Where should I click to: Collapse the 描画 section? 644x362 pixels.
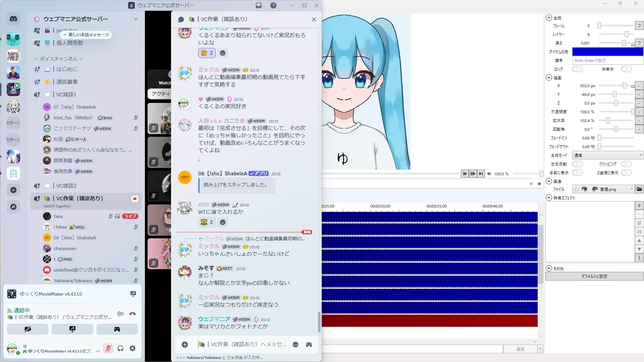pyautogui.click(x=549, y=78)
